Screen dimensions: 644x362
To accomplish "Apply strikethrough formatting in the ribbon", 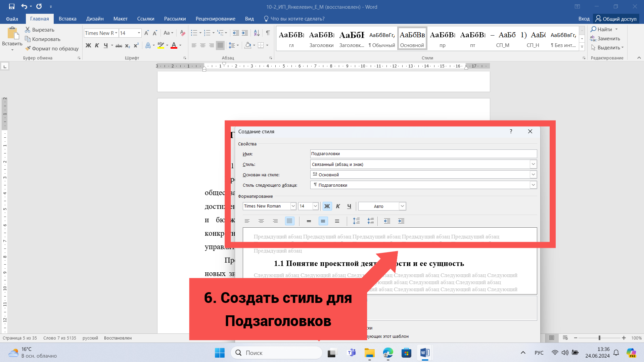I will pos(119,45).
